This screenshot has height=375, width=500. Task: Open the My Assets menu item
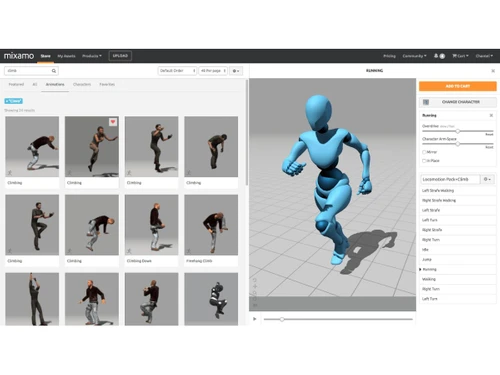[66, 56]
